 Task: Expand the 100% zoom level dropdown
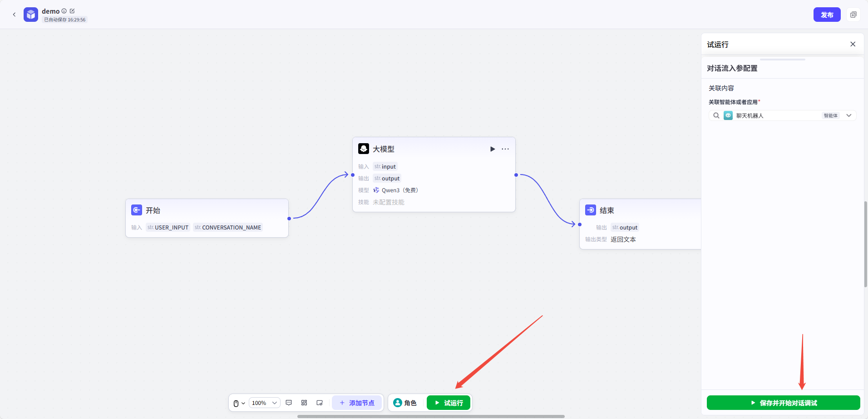pos(265,403)
